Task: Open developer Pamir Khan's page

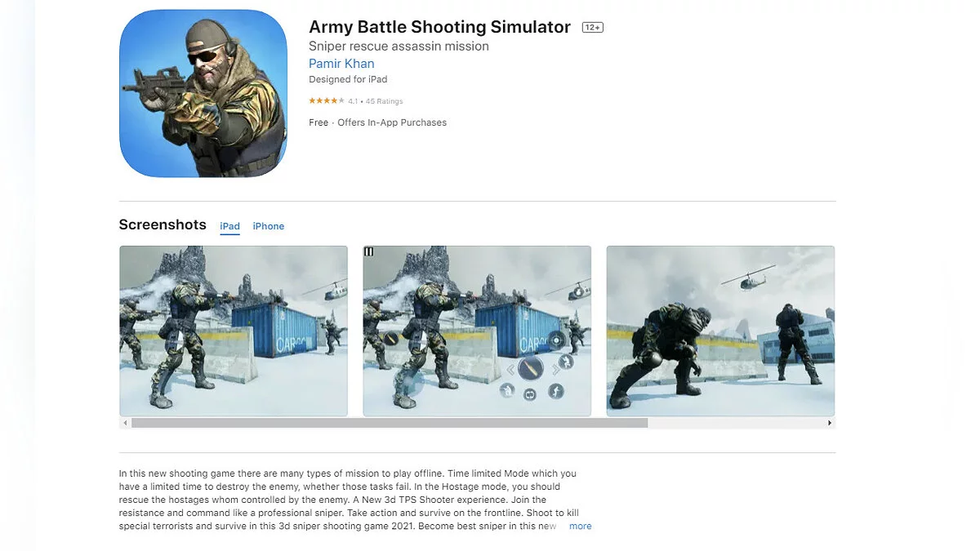Action: pos(341,64)
